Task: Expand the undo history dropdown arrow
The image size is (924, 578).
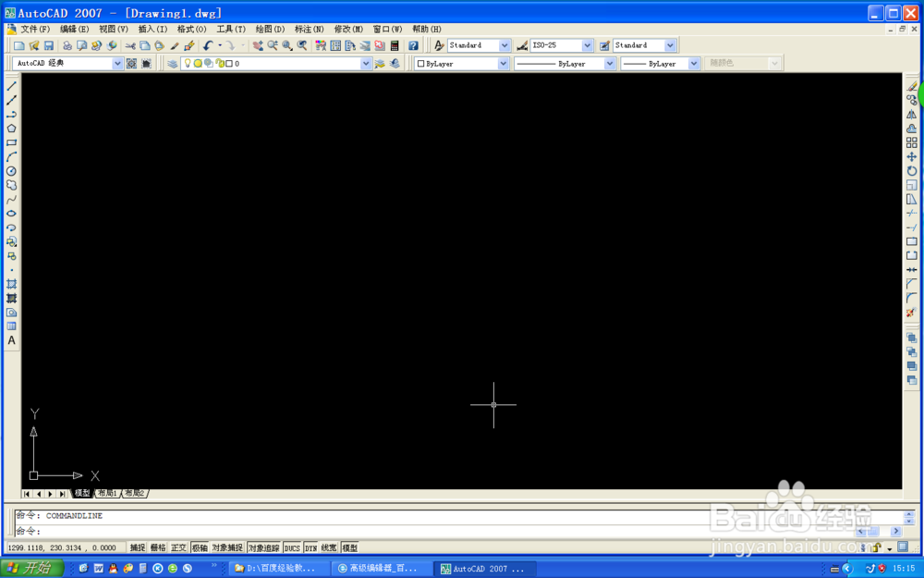Action: pos(220,45)
